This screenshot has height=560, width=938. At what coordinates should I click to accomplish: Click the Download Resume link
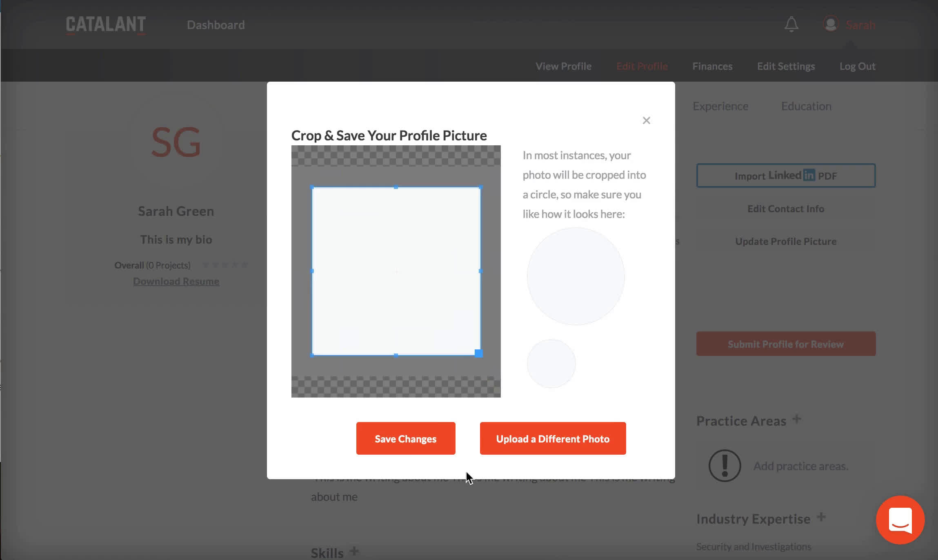coord(176,281)
